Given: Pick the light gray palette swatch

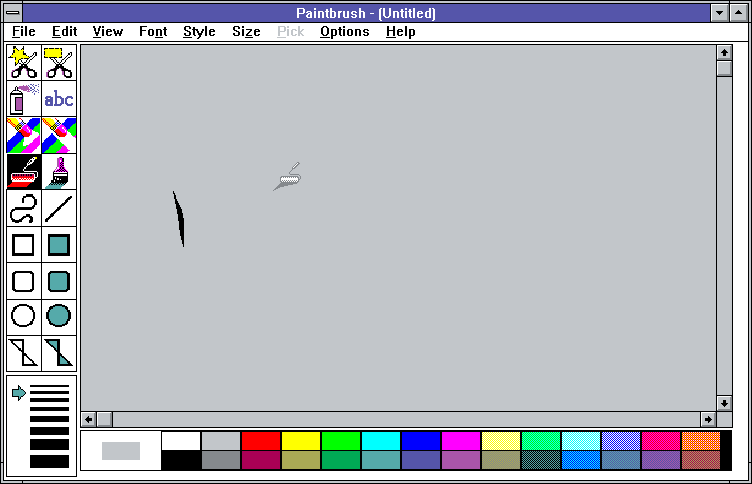Looking at the screenshot, I should (221, 441).
